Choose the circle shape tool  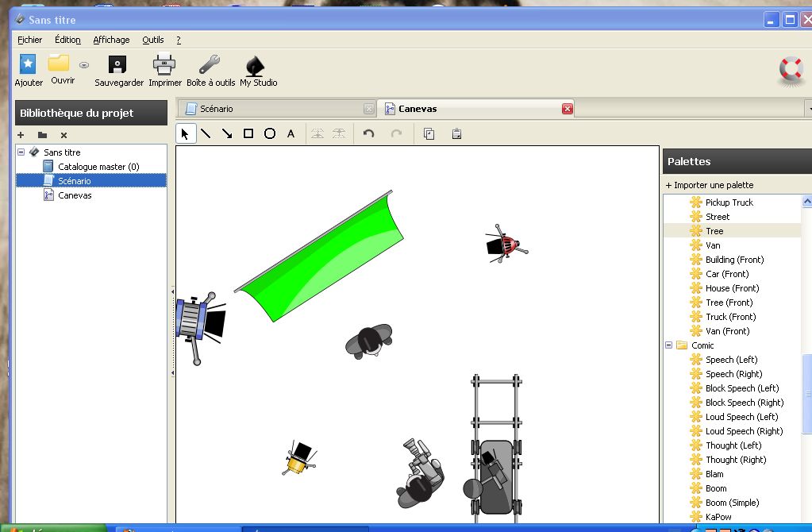tap(270, 133)
